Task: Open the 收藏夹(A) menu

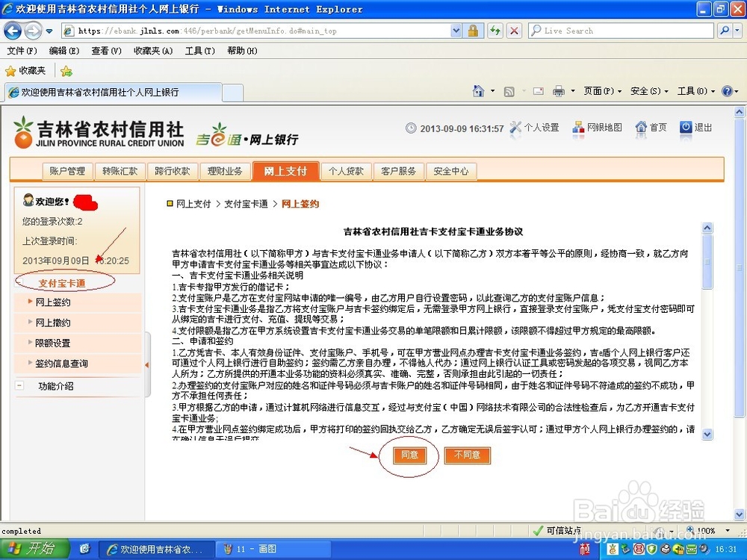Action: [x=153, y=51]
